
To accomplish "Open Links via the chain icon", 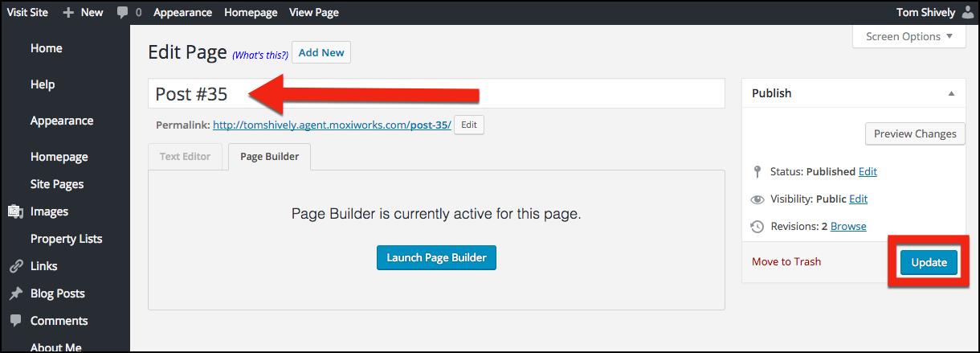I will (15, 266).
